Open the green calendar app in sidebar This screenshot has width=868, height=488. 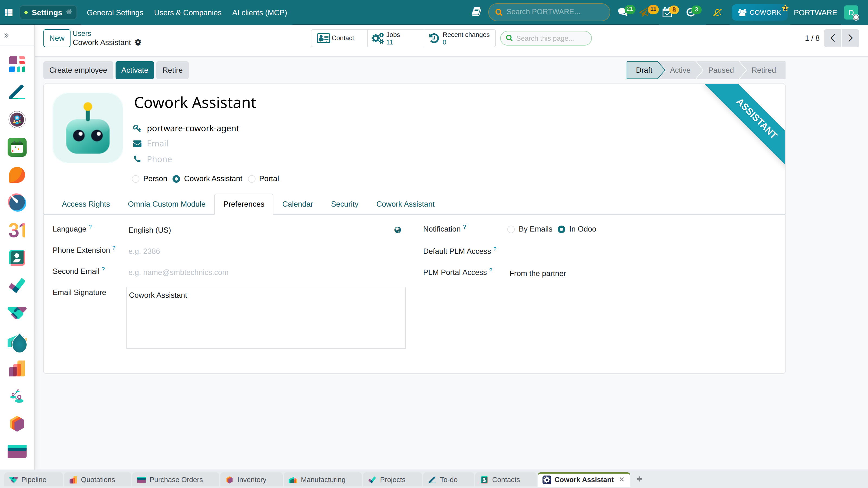pos(17,147)
